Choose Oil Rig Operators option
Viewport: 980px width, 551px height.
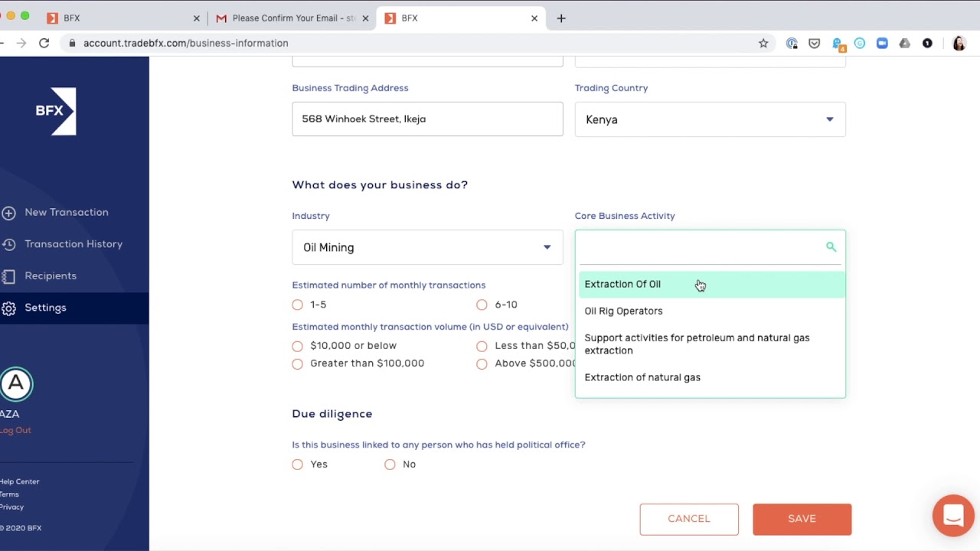[x=623, y=311]
